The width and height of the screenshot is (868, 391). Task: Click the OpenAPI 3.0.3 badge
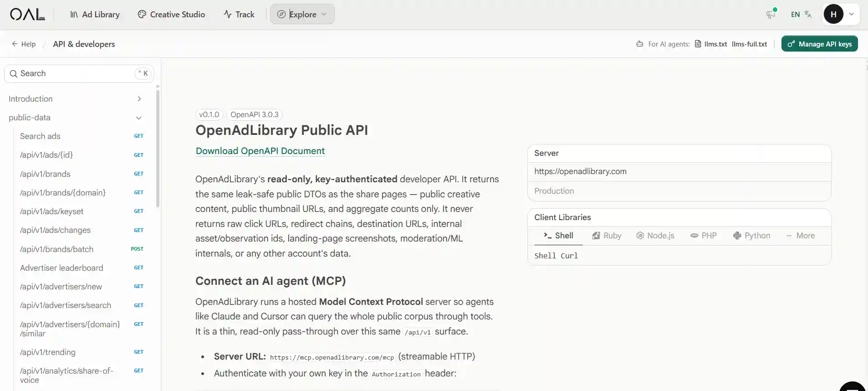tap(254, 115)
